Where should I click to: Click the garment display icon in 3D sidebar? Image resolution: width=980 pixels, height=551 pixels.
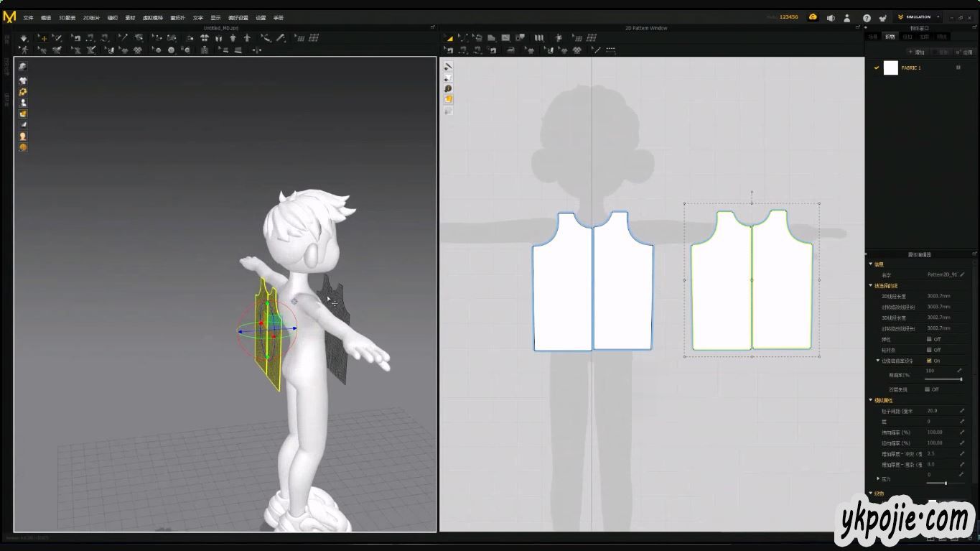tap(23, 81)
